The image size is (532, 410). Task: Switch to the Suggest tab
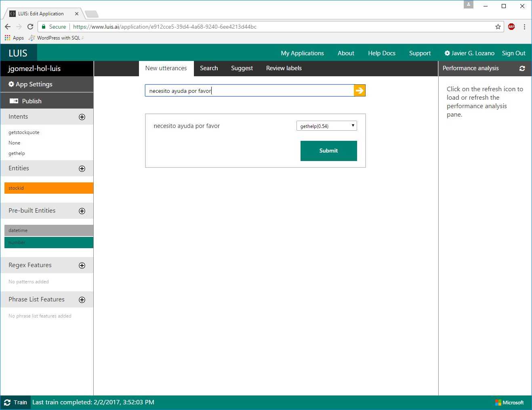[x=242, y=69]
